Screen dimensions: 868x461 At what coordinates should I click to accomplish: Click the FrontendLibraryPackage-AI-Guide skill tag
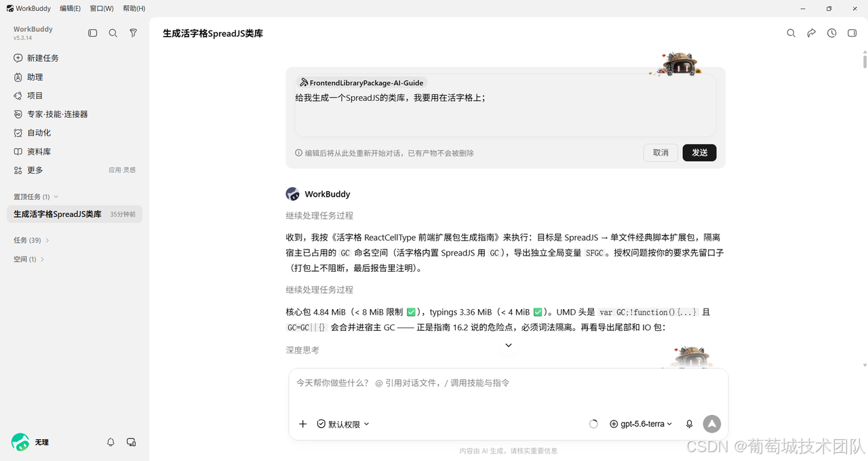click(361, 83)
